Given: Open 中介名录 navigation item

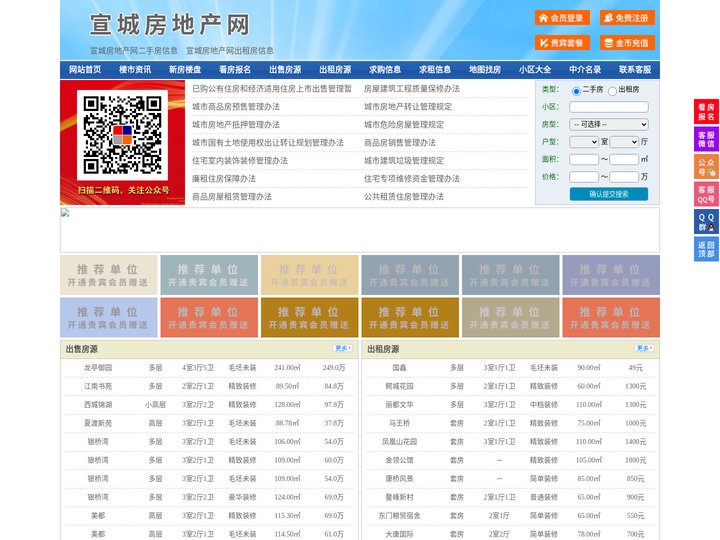Looking at the screenshot, I should tap(585, 70).
